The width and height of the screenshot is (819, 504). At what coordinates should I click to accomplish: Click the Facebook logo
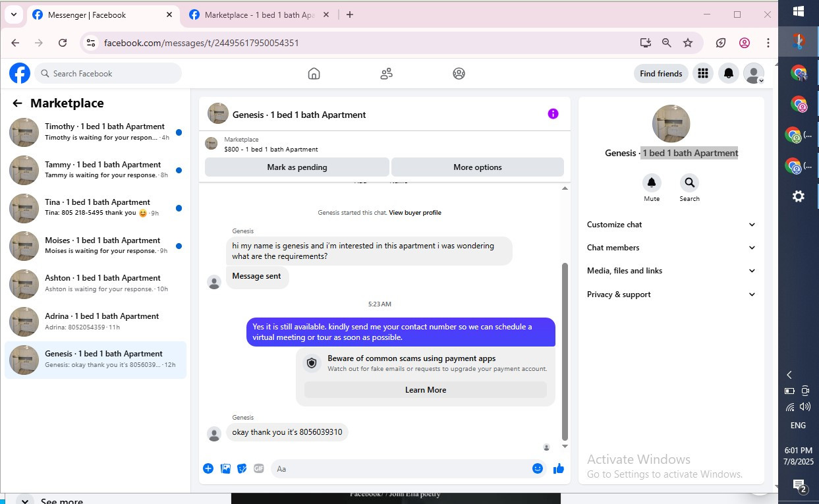click(x=20, y=73)
